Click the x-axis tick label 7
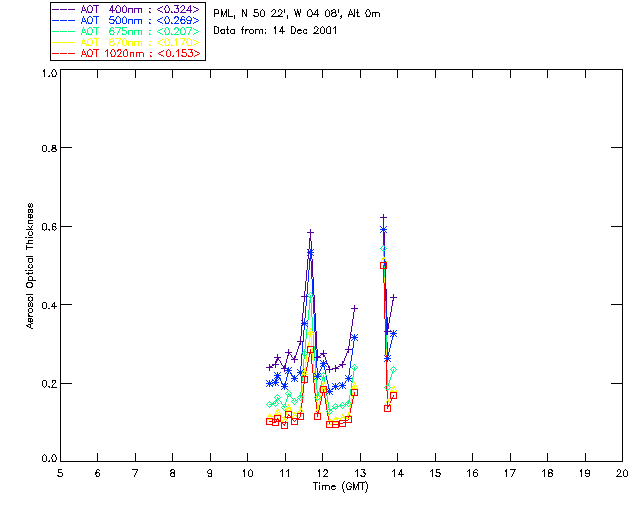Viewport: 640px width, 512px height. click(135, 473)
